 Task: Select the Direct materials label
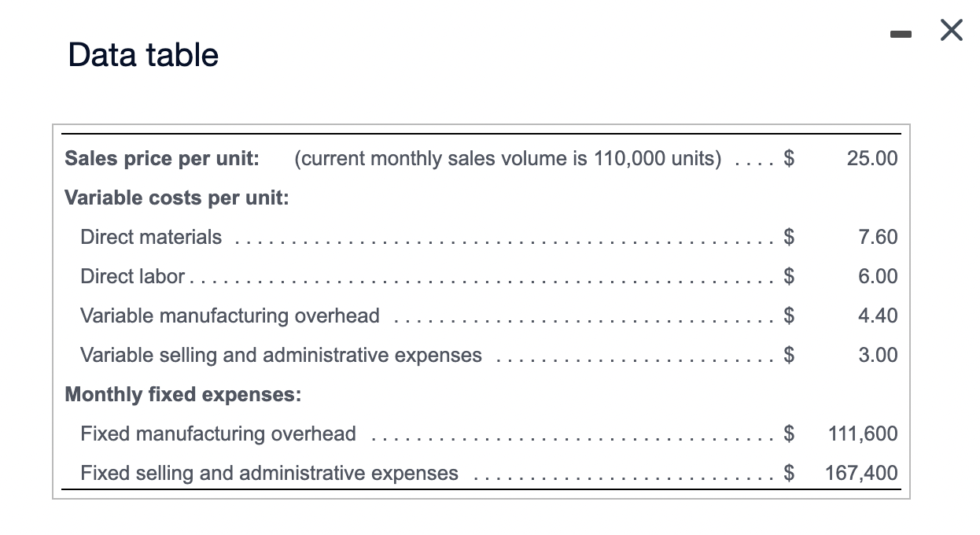[x=150, y=237]
